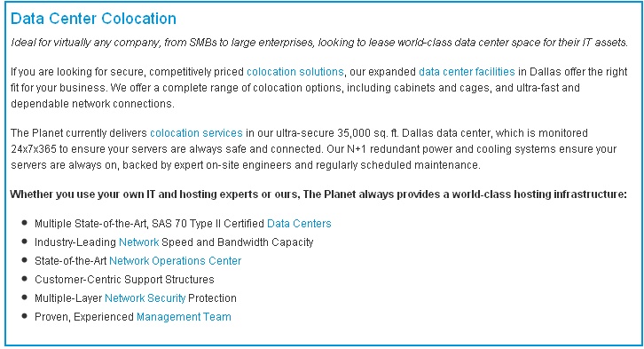Open the Data Centers bullet link

pos(299,224)
